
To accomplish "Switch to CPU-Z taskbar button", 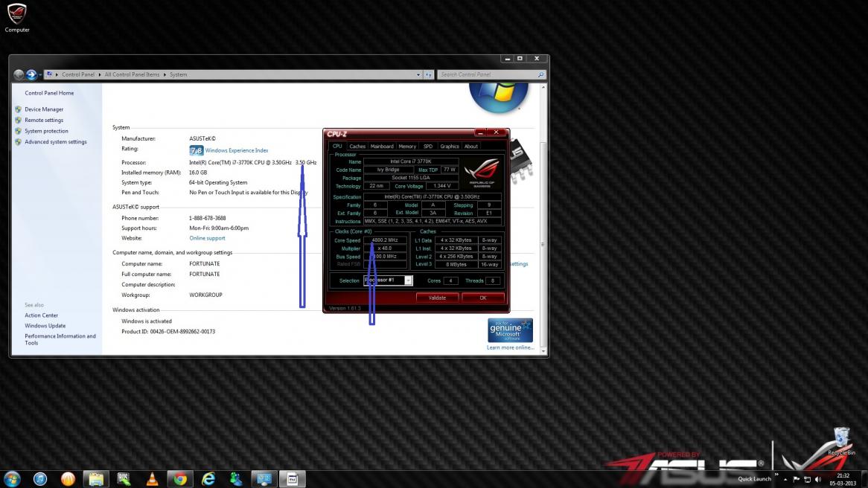I will [293, 478].
